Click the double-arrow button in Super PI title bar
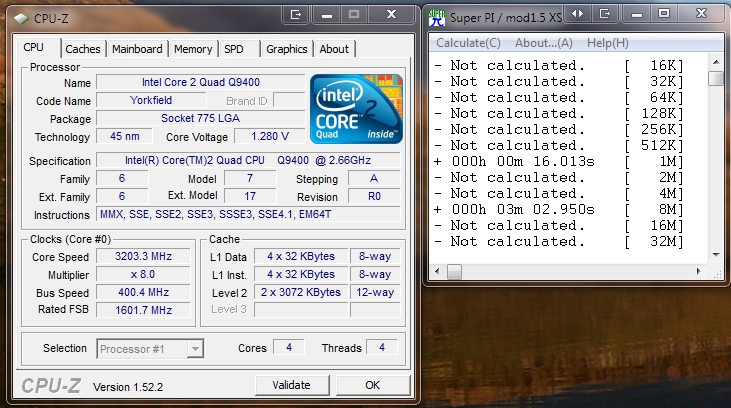 tap(577, 14)
